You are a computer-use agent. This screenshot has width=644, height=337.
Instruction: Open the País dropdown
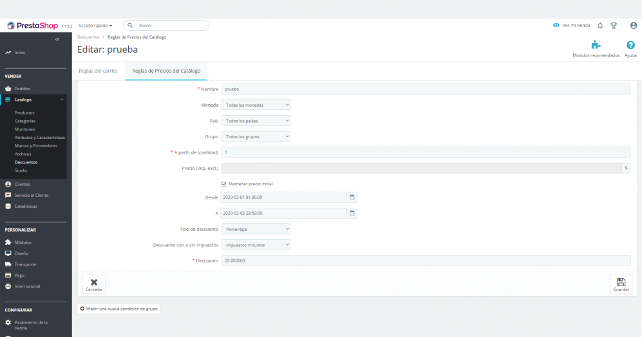pyautogui.click(x=256, y=120)
